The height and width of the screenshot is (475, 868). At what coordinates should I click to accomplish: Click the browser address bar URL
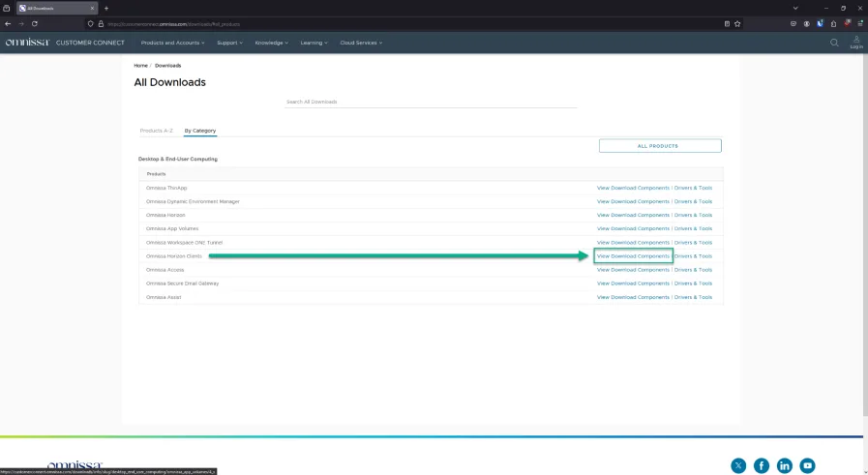point(174,24)
